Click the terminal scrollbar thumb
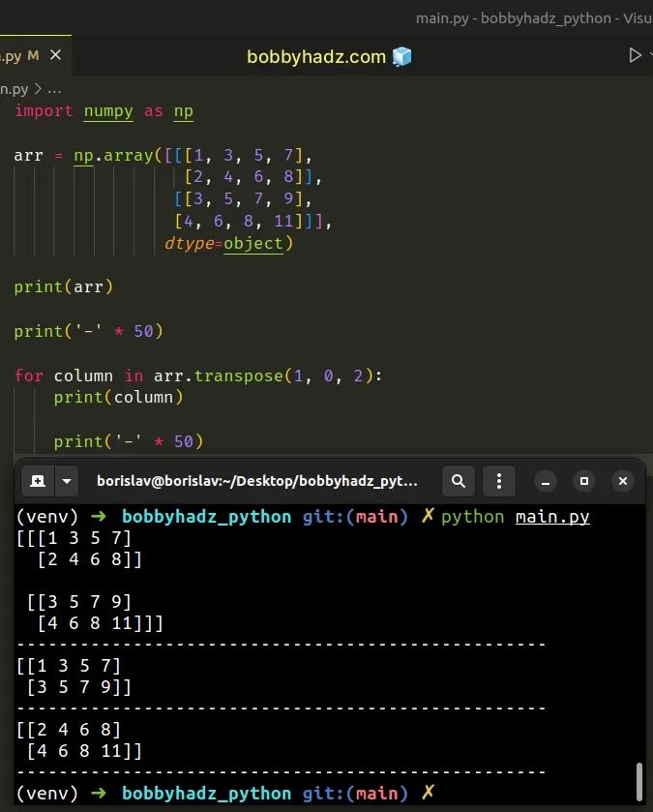Viewport: 653px width, 812px height. [639, 781]
